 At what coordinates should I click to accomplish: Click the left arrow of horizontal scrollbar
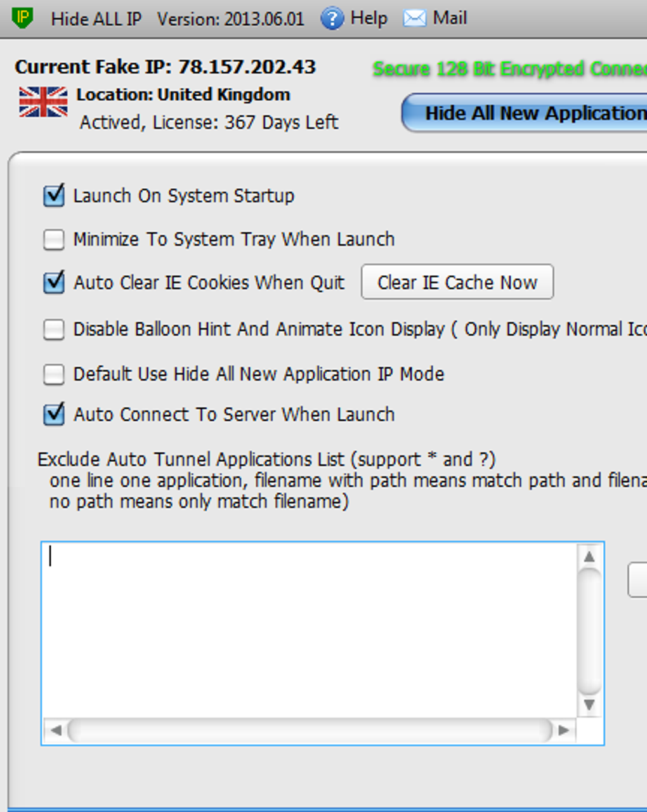56,730
